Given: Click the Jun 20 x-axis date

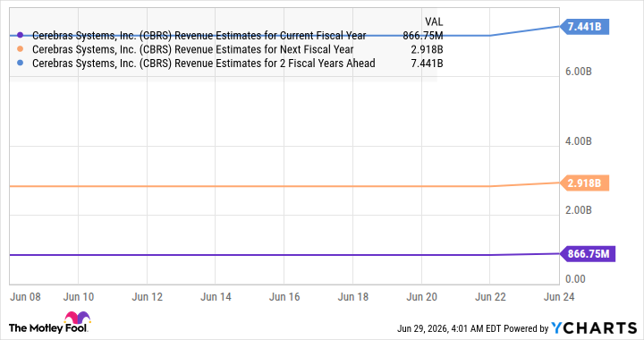Looking at the screenshot, I should 421,297.
